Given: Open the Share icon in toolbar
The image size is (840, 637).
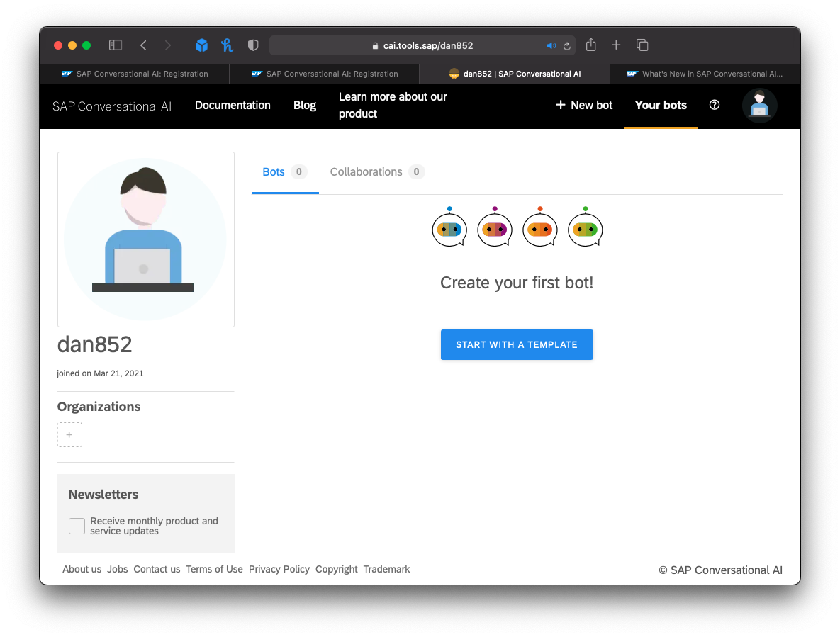Looking at the screenshot, I should coord(591,45).
